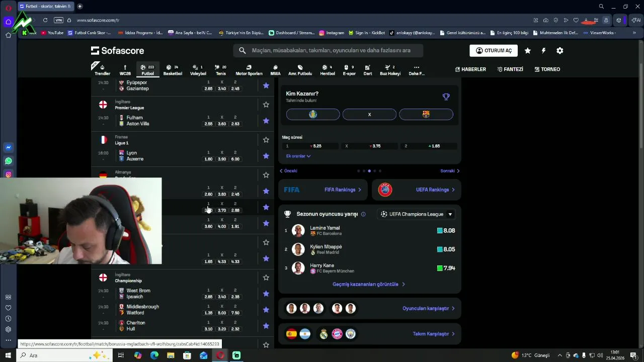
Task: Select the Dart sport icon
Action: click(368, 70)
